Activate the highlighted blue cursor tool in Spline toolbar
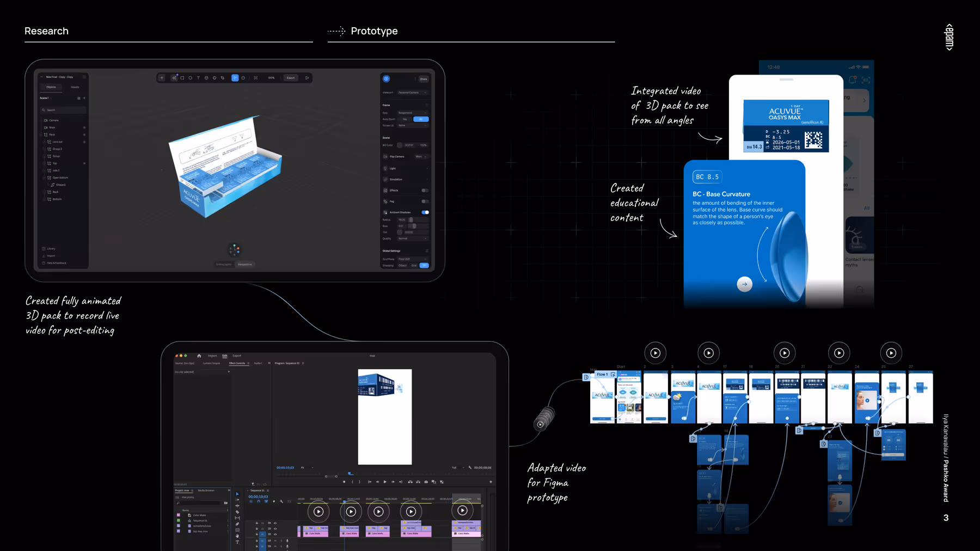980x551 pixels. [235, 78]
